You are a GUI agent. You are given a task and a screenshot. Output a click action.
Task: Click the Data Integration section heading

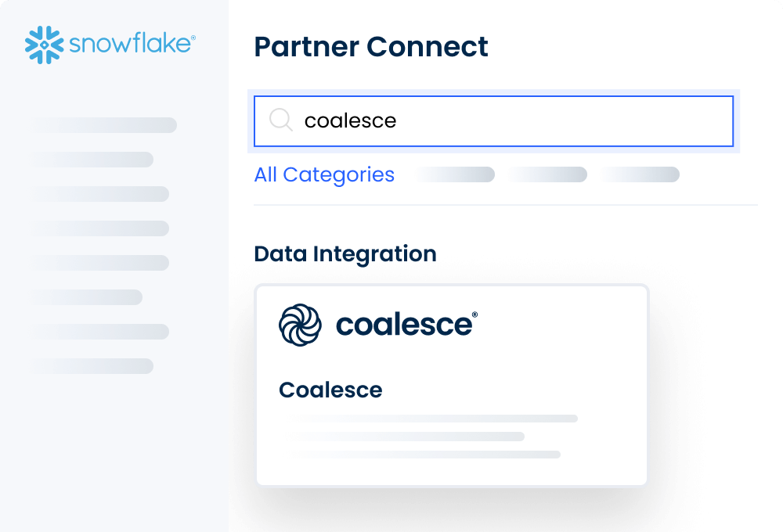[x=345, y=253]
